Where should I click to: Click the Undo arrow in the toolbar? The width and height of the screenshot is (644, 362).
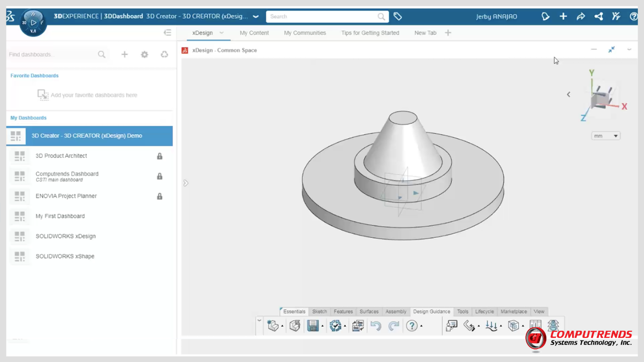(375, 326)
